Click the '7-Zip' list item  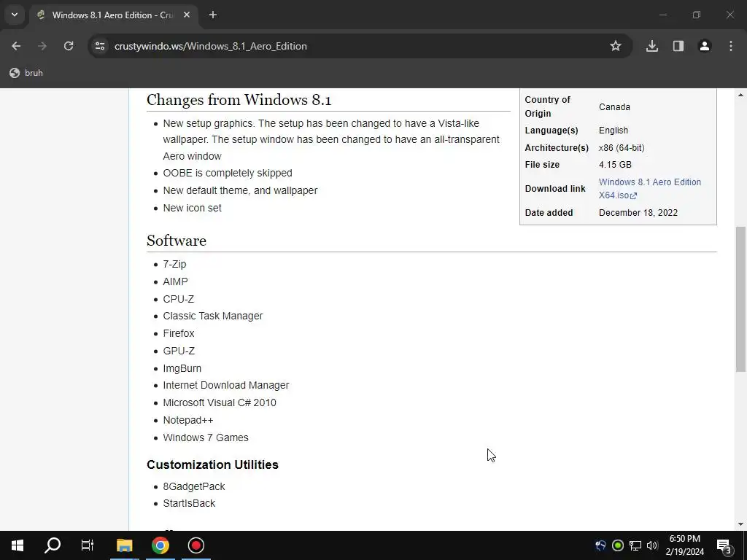174,264
